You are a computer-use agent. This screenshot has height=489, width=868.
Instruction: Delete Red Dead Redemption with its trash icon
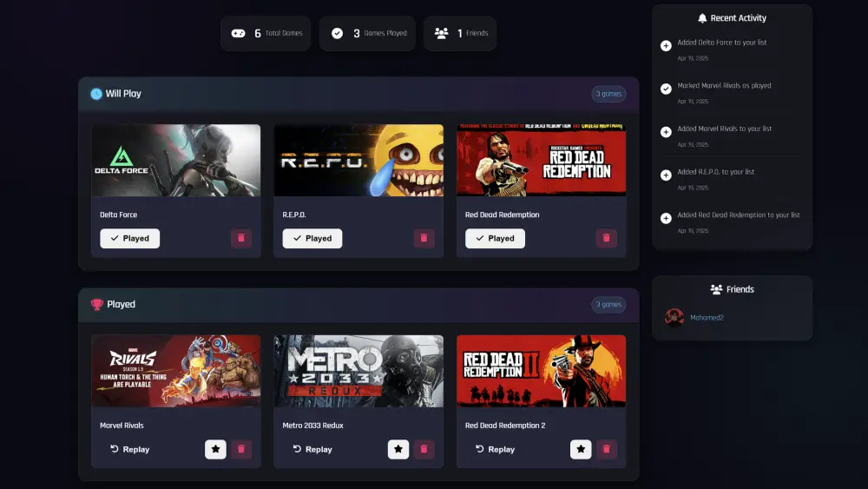(x=606, y=238)
